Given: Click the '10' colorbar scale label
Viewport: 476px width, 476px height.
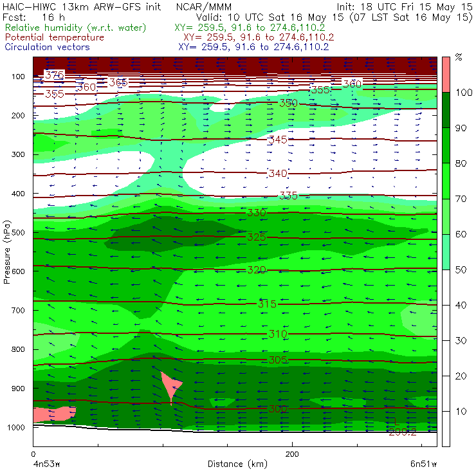Looking at the screenshot, I should click(x=461, y=411).
